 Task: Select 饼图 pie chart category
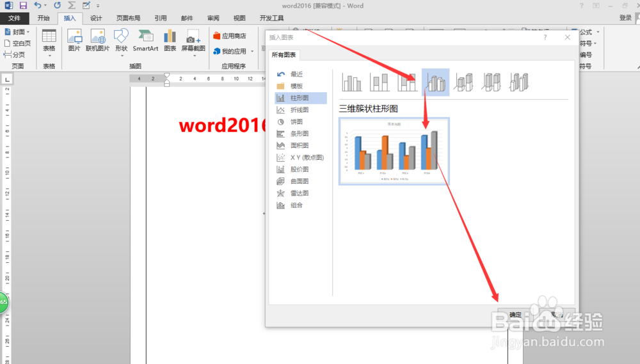(x=301, y=122)
